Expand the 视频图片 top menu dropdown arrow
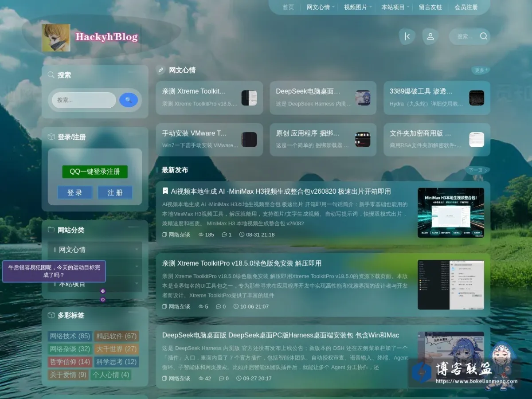This screenshot has height=399, width=532. (x=371, y=7)
